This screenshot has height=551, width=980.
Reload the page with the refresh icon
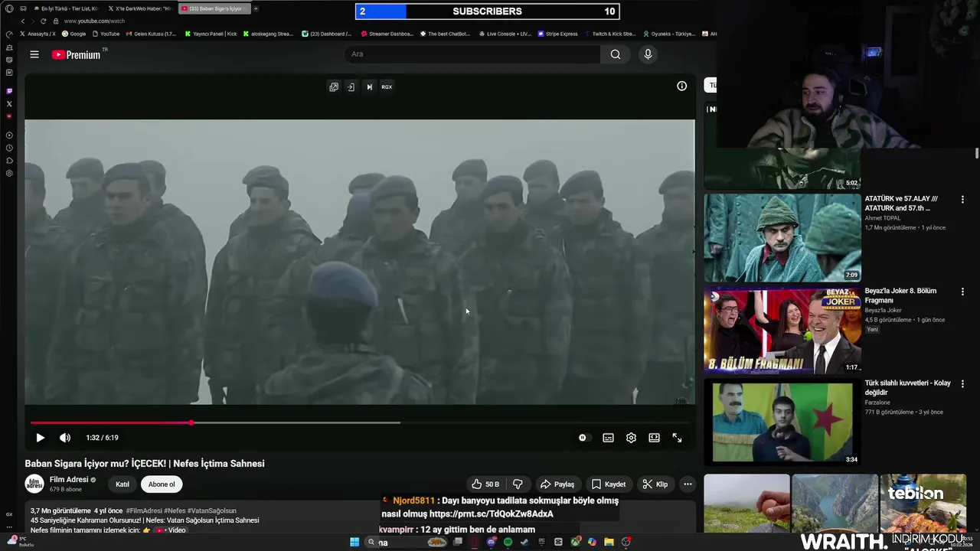43,21
